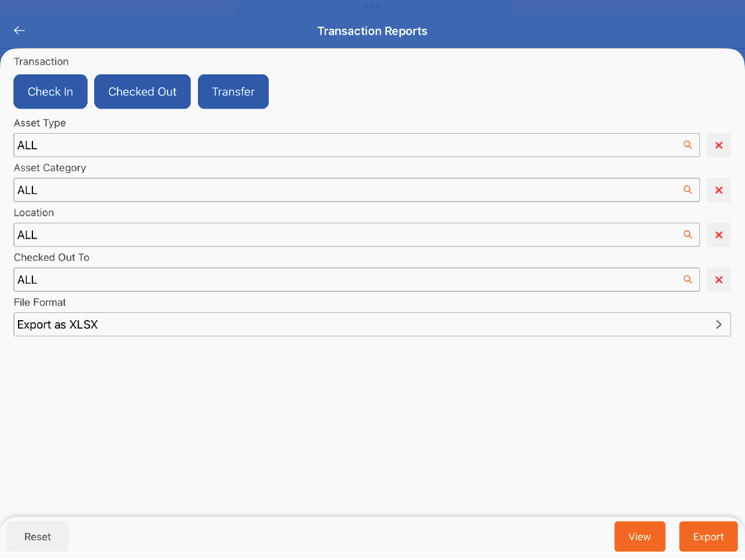Select the Asset Type ALL field

point(356,145)
